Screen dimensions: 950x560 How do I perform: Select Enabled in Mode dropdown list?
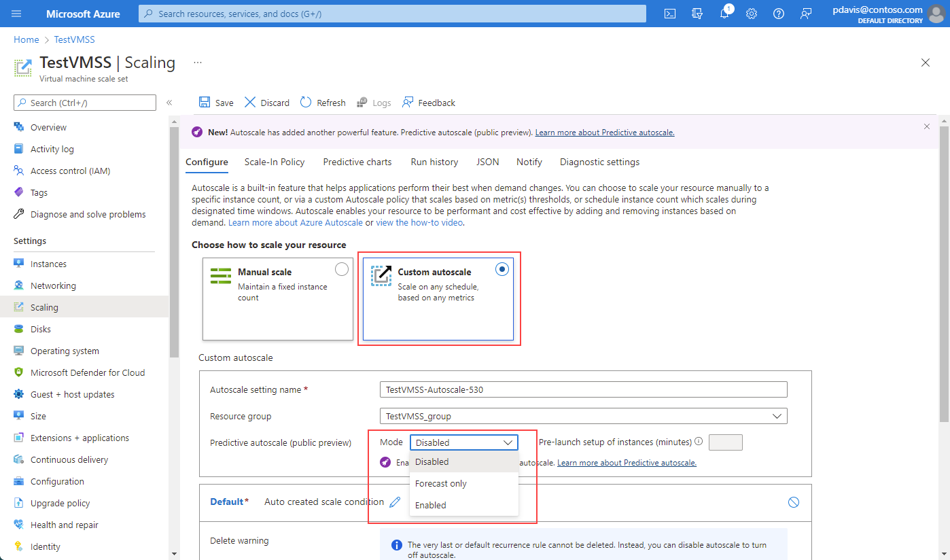[431, 505]
